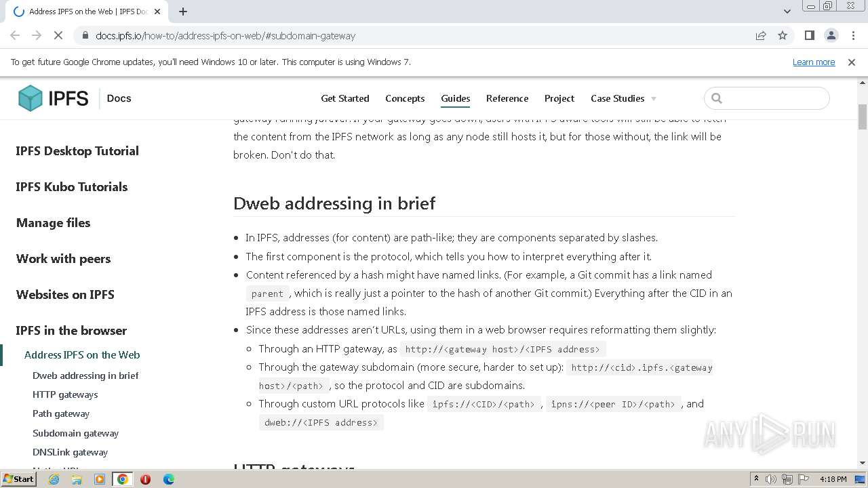Toggle the browser side panel icon

(809, 36)
